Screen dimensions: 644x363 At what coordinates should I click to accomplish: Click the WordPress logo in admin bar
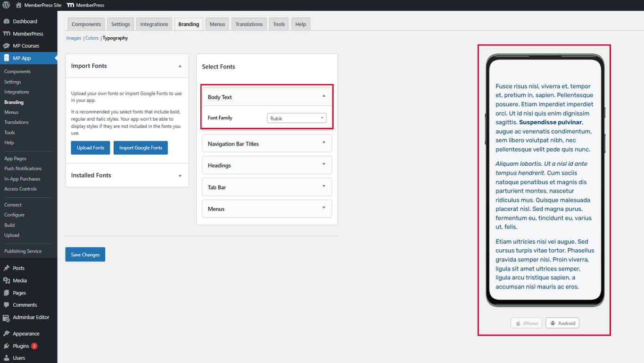point(6,5)
